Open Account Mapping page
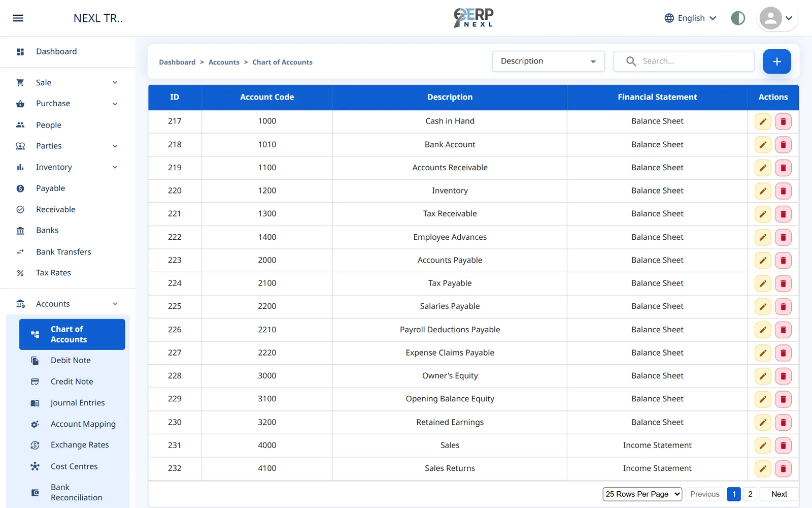 tap(72, 424)
